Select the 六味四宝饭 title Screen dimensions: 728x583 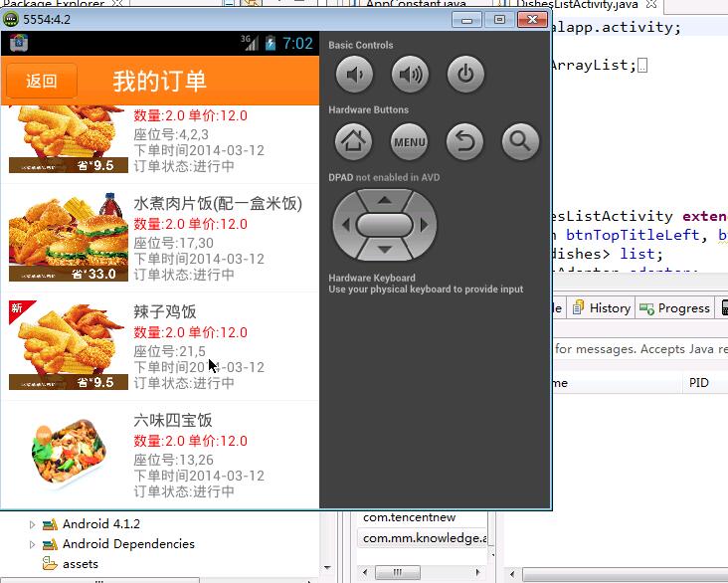coord(173,421)
